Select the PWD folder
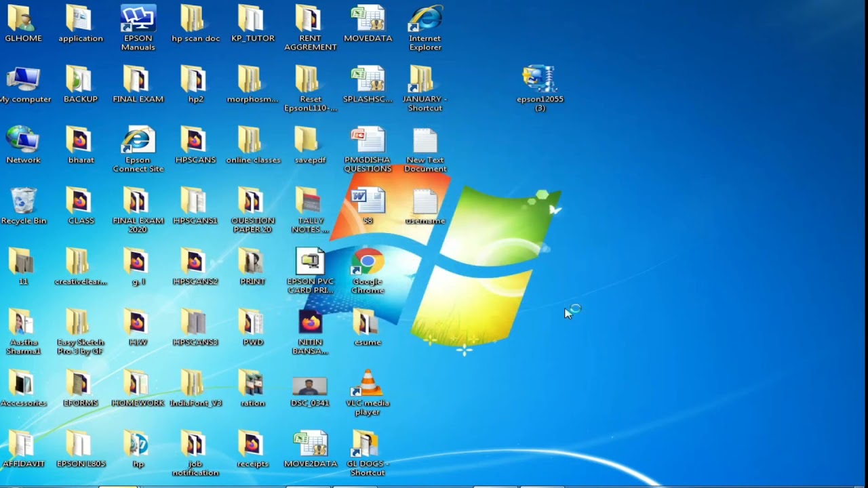Viewport: 868px width, 488px height. pos(252,327)
